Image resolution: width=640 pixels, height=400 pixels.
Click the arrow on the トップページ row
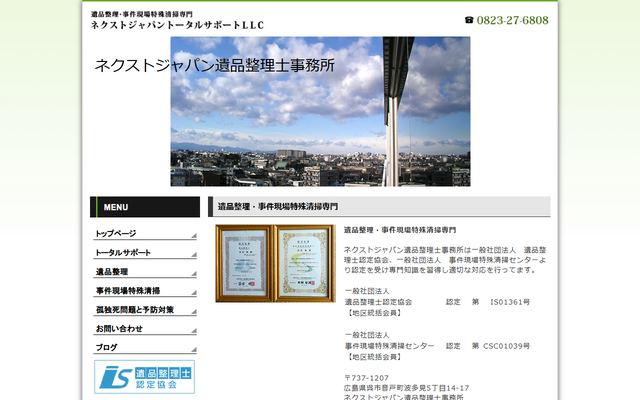(x=194, y=236)
